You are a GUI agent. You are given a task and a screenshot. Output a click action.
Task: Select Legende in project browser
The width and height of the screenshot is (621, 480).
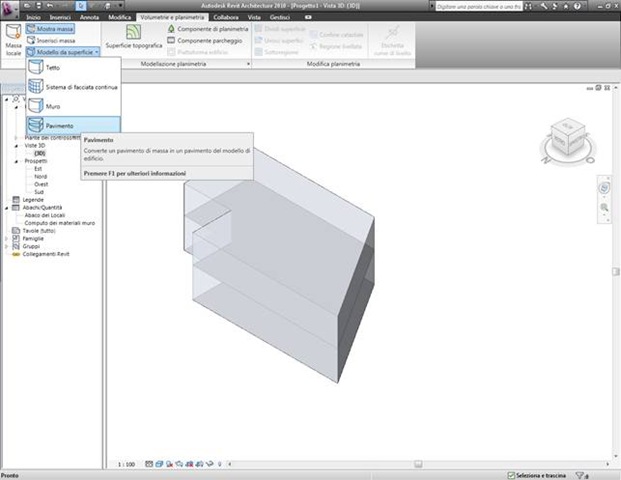tap(33, 200)
